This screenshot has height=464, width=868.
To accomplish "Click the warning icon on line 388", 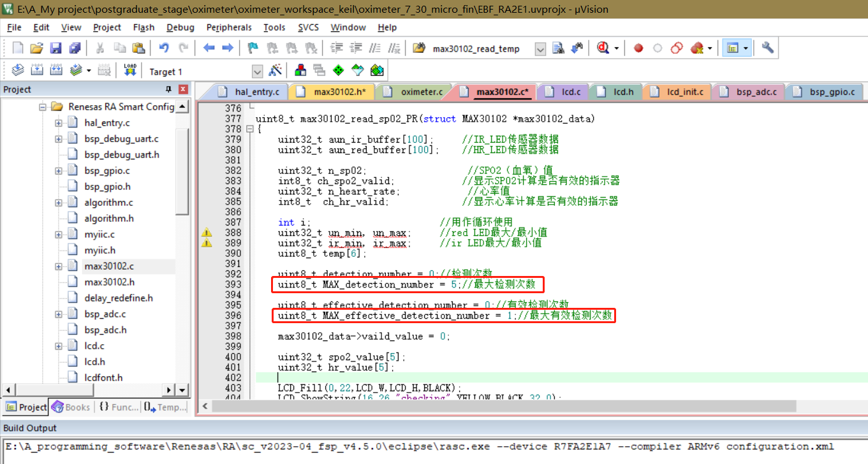I will pos(207,233).
